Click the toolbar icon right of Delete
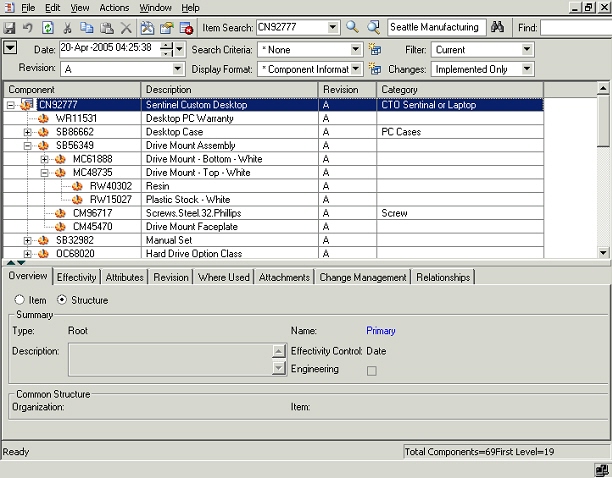Viewport: 612px width, 478px height. 147,28
